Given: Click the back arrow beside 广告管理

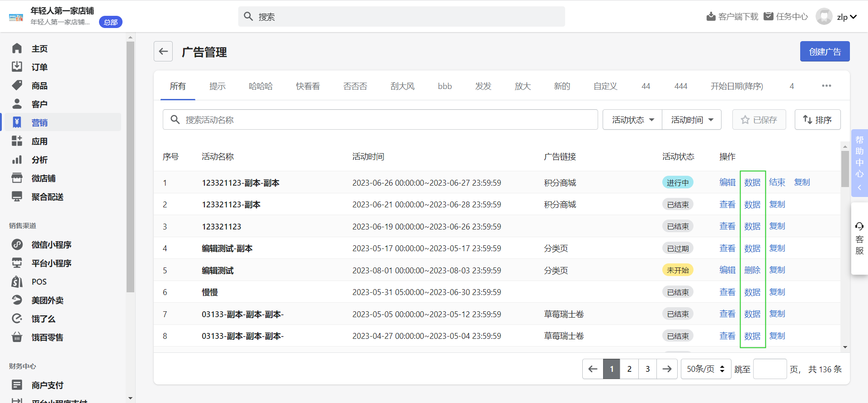Looking at the screenshot, I should pyautogui.click(x=163, y=52).
